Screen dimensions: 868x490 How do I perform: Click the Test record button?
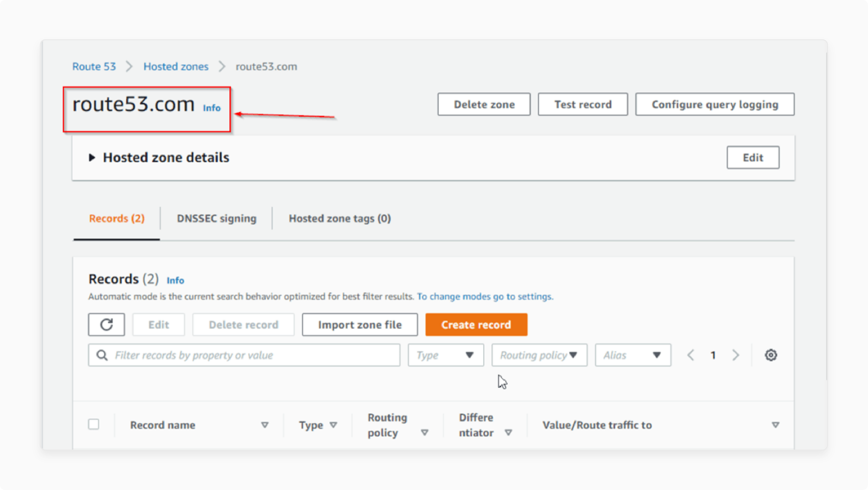coord(583,104)
